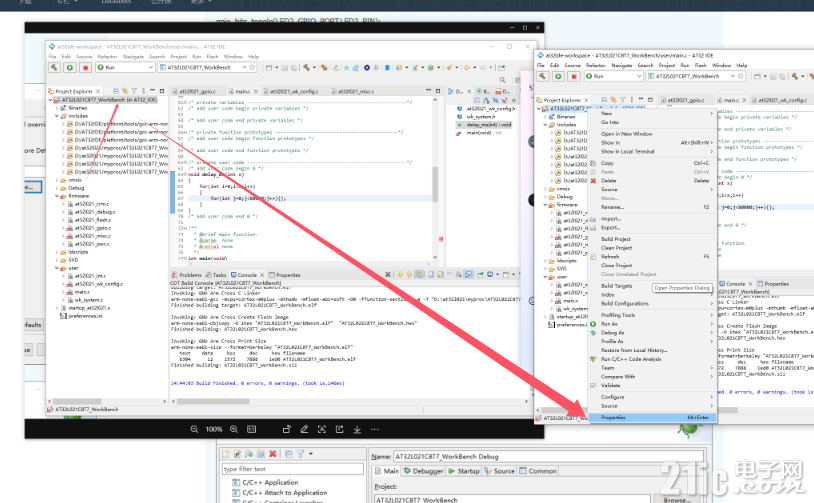814x503 pixels.
Task: Click the build hammer in left IDE window
Action: tap(55, 67)
